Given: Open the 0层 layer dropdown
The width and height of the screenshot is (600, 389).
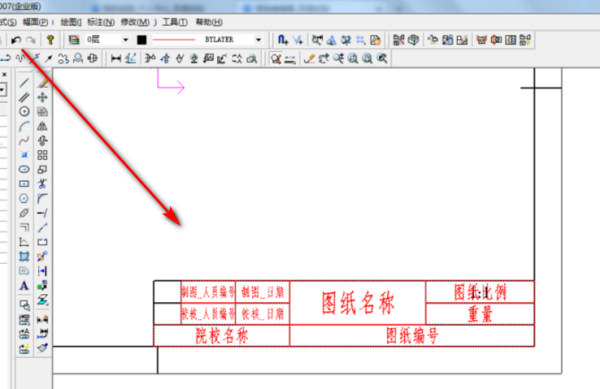Looking at the screenshot, I should point(125,39).
